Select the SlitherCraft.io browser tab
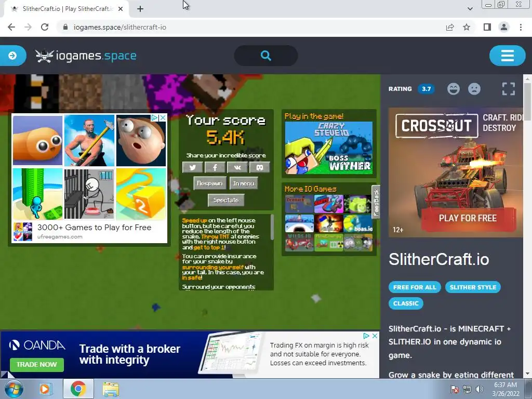The image size is (532, 399). (x=67, y=9)
